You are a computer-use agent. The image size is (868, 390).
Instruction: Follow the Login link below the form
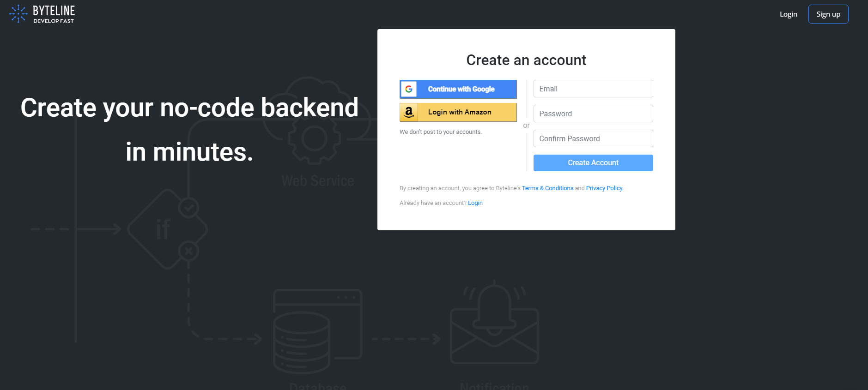point(475,203)
